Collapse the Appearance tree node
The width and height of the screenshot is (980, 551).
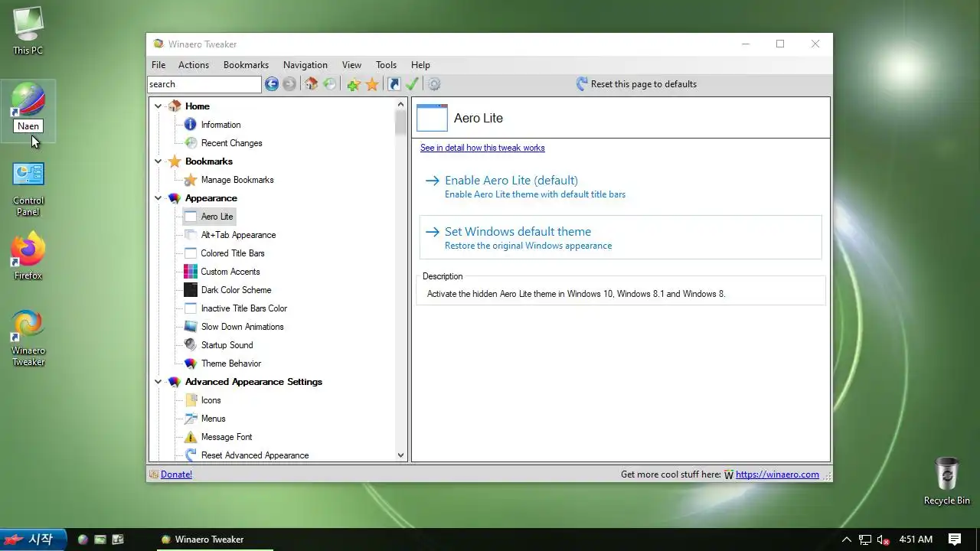pos(158,198)
